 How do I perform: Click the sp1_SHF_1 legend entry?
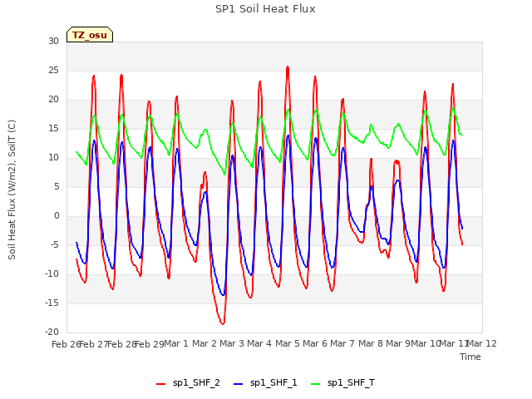pos(265,383)
